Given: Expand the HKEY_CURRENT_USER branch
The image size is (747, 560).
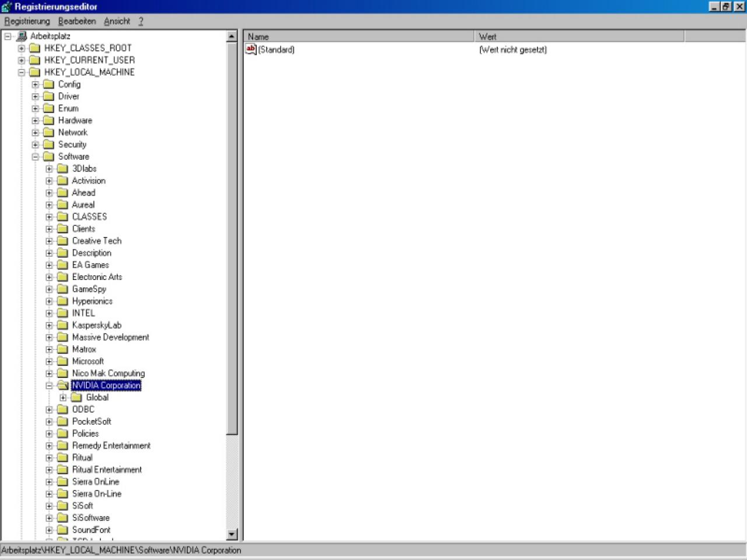Looking at the screenshot, I should pyautogui.click(x=22, y=60).
